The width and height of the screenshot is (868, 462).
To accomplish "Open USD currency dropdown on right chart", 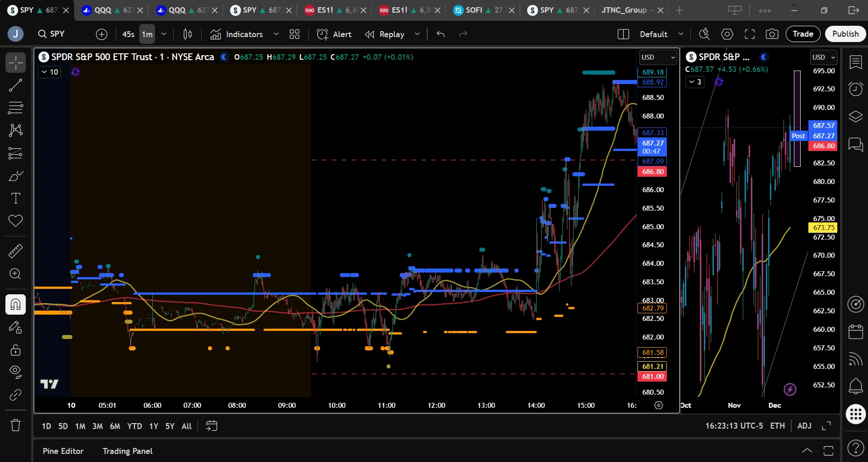I will coord(824,57).
